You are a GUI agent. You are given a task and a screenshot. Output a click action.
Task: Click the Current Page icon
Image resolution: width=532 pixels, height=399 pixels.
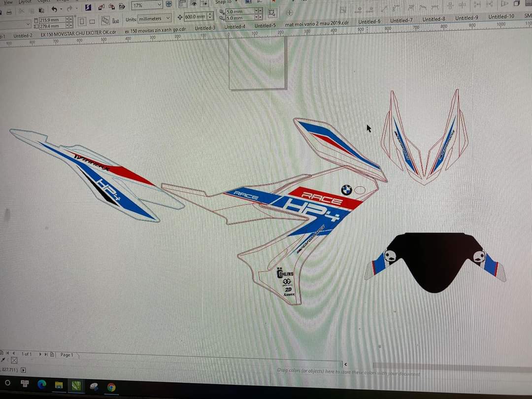point(116,21)
